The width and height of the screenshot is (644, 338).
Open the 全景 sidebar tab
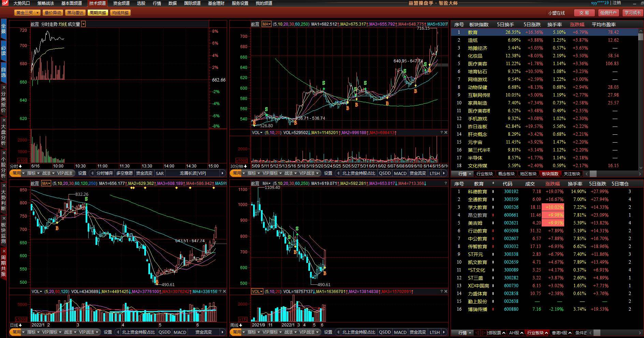pyautogui.click(x=3, y=29)
